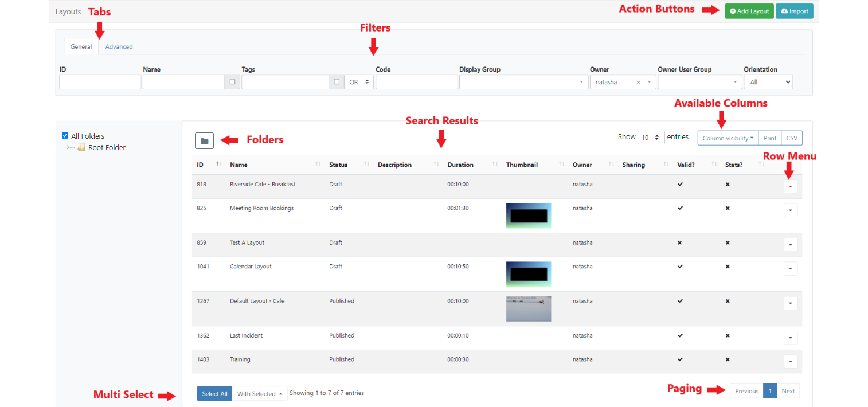This screenshot has width=868, height=407.
Task: Clear the natasha owner filter with x
Action: [x=638, y=83]
